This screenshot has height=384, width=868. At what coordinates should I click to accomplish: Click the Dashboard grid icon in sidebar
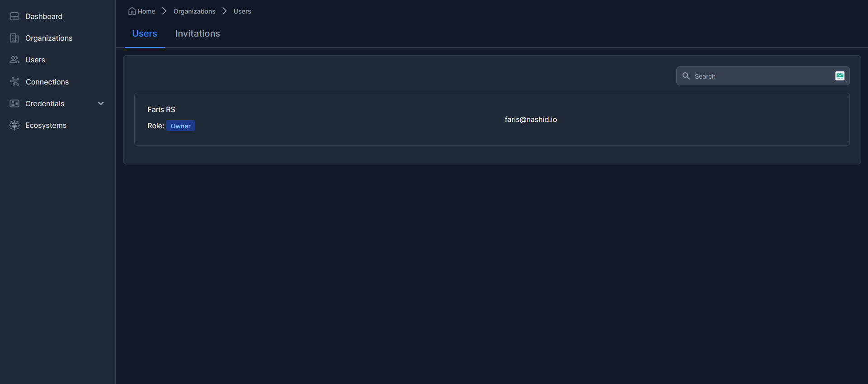14,16
